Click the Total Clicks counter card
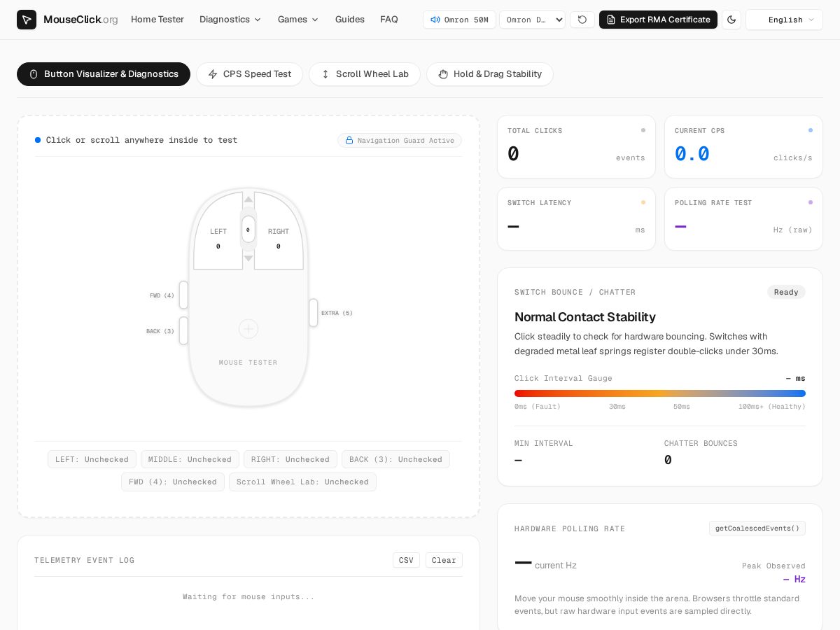This screenshot has width=840, height=630. pos(576,147)
